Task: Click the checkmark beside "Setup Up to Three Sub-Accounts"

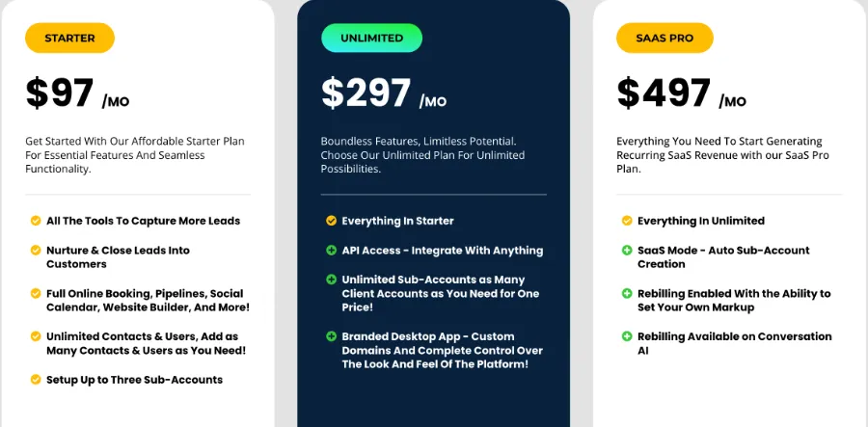Action: point(36,380)
